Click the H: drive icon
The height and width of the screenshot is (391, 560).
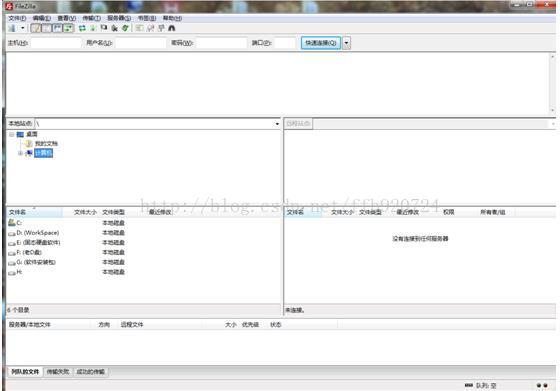pyautogui.click(x=12, y=273)
